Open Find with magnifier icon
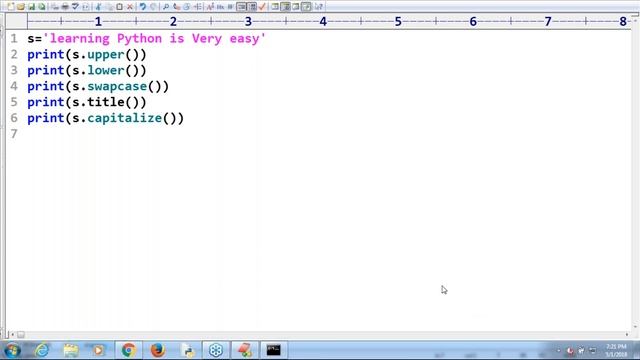The image size is (640, 360). tap(166, 7)
